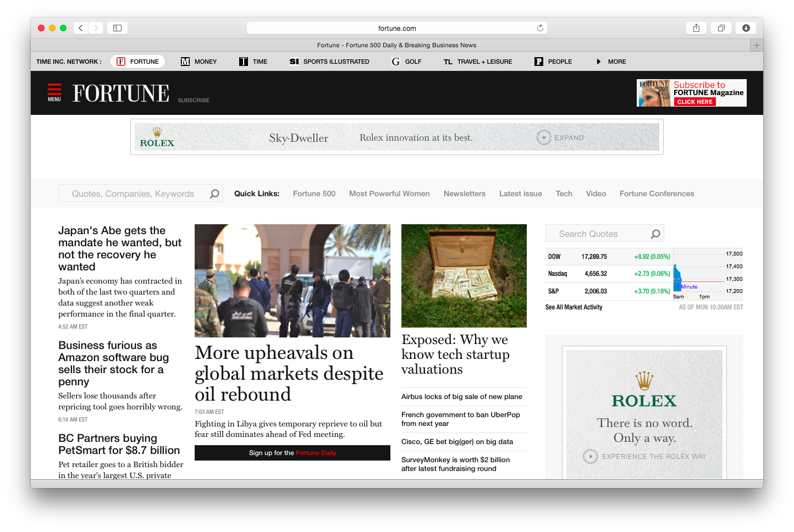Viewport: 794px width, 532px height.
Task: Open the Share menu icon
Action: (696, 28)
